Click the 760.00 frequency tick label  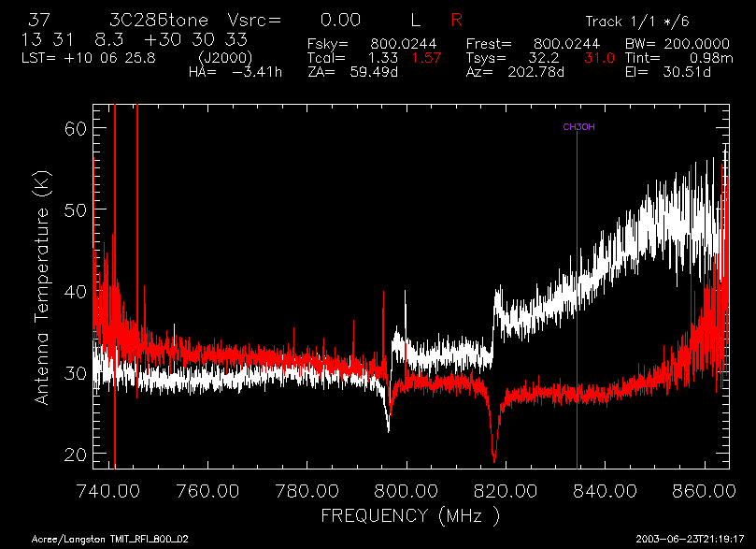pyautogui.click(x=207, y=491)
